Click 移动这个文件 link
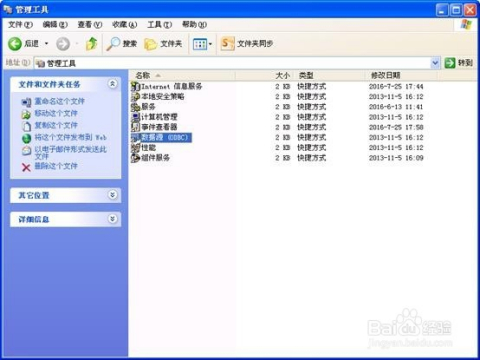The width and height of the screenshot is (480, 360). (56, 113)
